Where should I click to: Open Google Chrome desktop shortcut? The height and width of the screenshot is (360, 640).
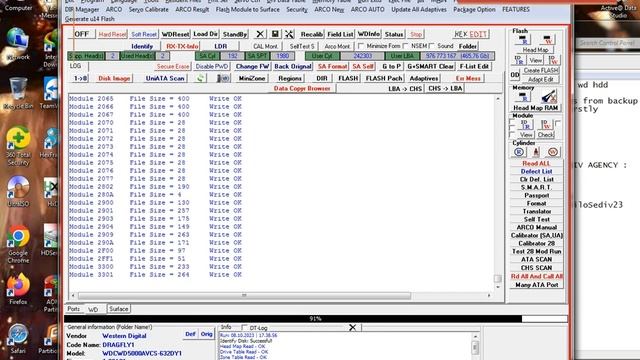18,244
